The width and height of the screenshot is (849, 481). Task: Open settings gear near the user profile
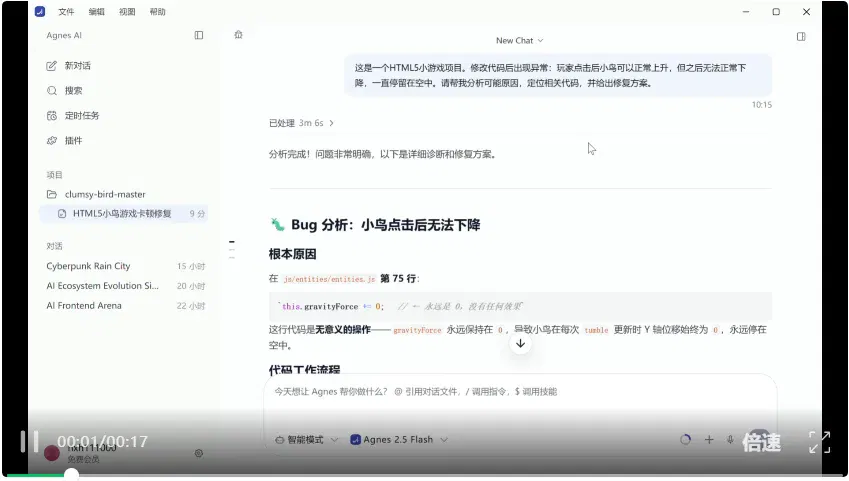199,453
